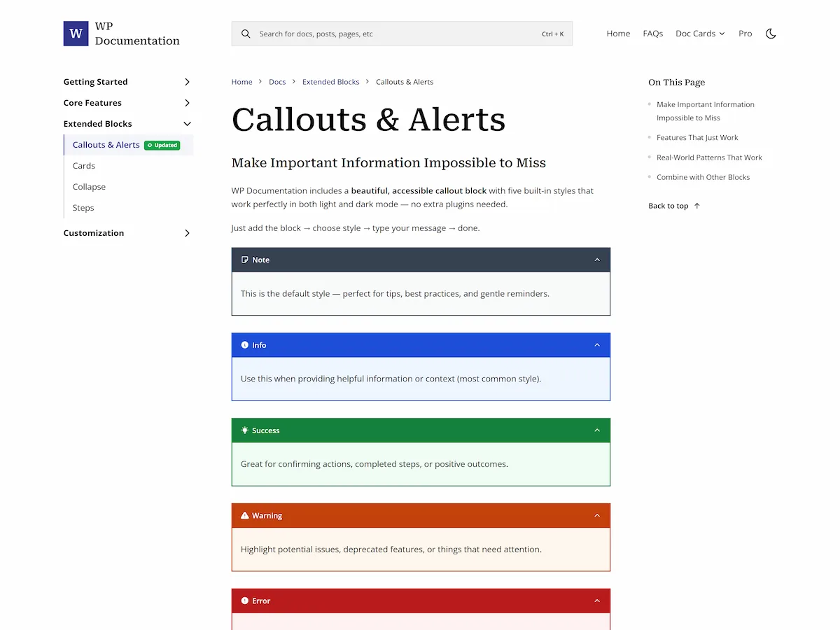Select Collapse in the sidebar
Image resolution: width=840 pixels, height=630 pixels.
(89, 187)
